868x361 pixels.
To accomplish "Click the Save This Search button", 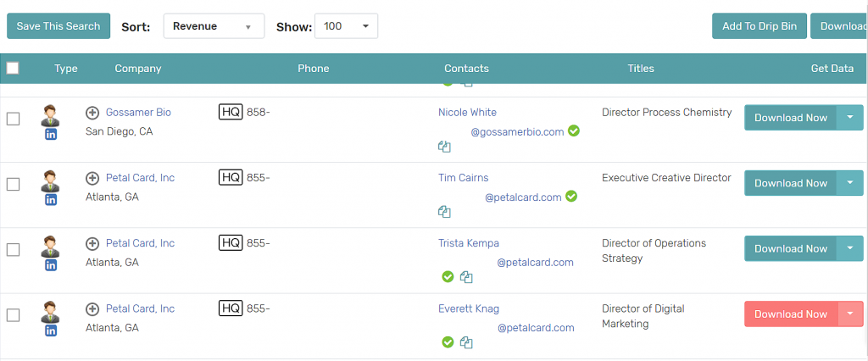I will (58, 26).
